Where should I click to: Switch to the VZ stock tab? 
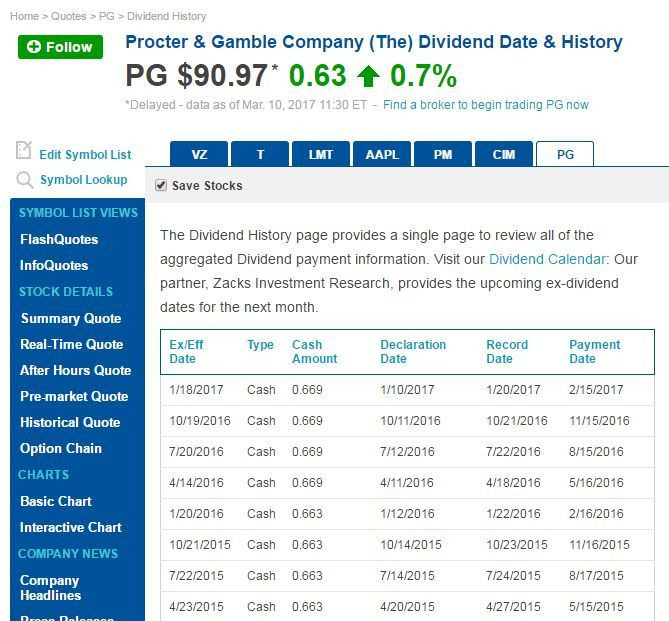[x=199, y=154]
